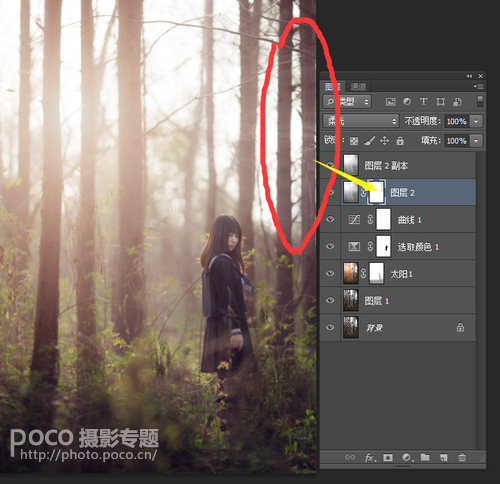
Task: Click the add layer style fx icon
Action: pyautogui.click(x=370, y=458)
